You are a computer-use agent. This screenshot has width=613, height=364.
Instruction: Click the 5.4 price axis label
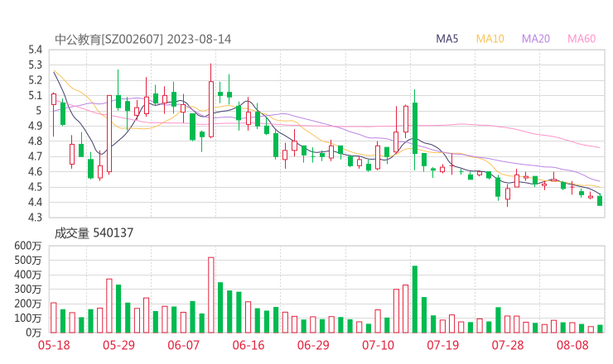[35, 50]
